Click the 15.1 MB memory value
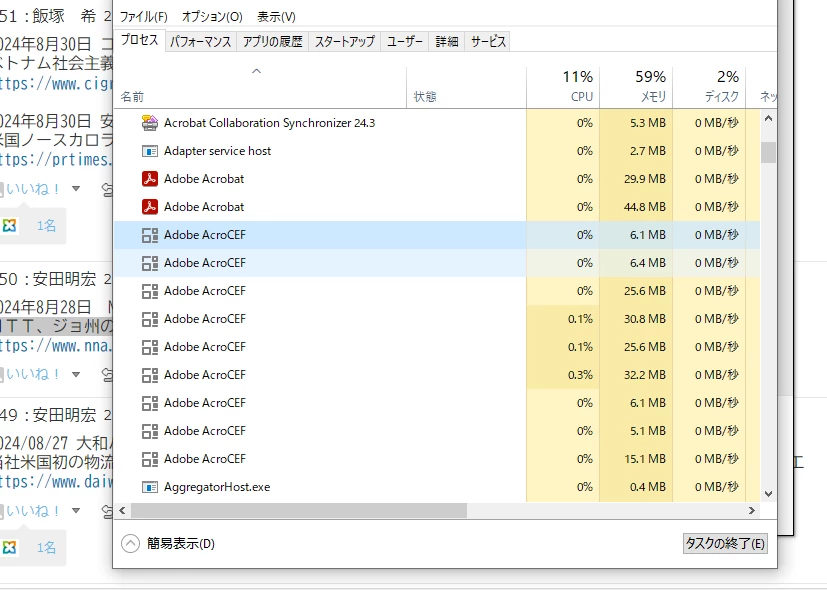 coord(645,459)
